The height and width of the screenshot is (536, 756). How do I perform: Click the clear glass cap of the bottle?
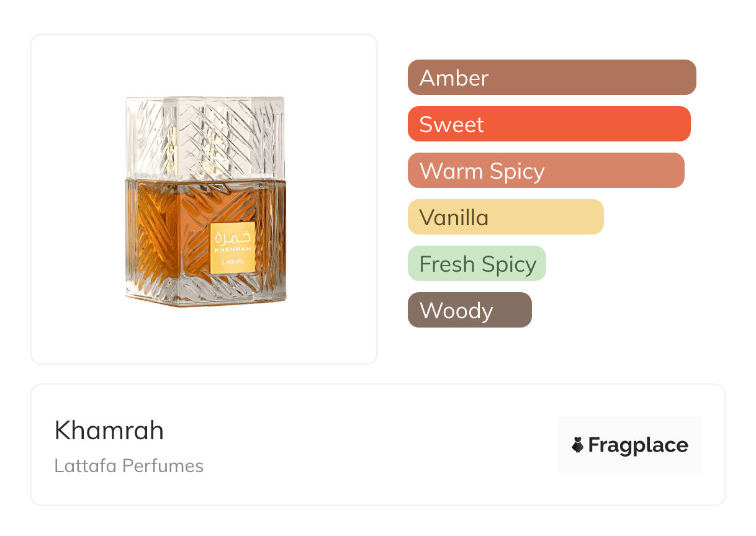(205, 136)
